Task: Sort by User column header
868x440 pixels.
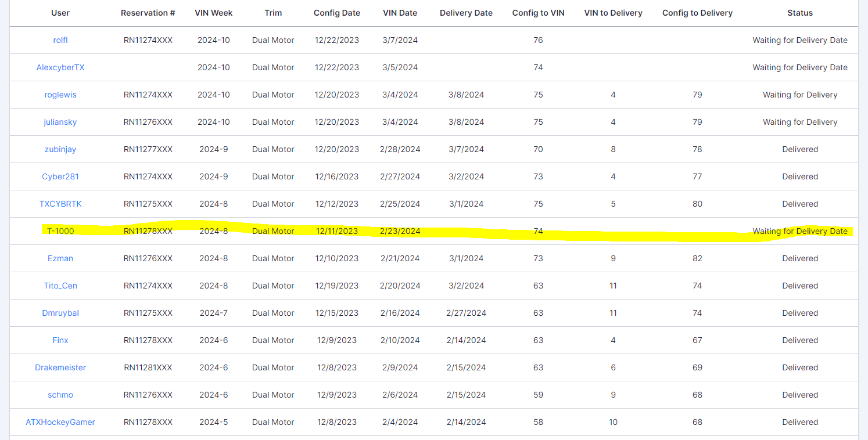Action: tap(60, 13)
